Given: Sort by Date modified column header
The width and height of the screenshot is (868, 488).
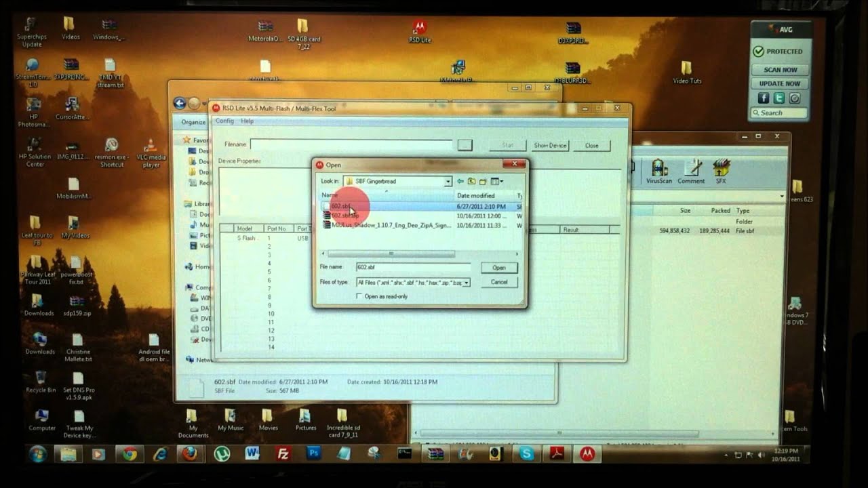Looking at the screenshot, I should [x=484, y=195].
